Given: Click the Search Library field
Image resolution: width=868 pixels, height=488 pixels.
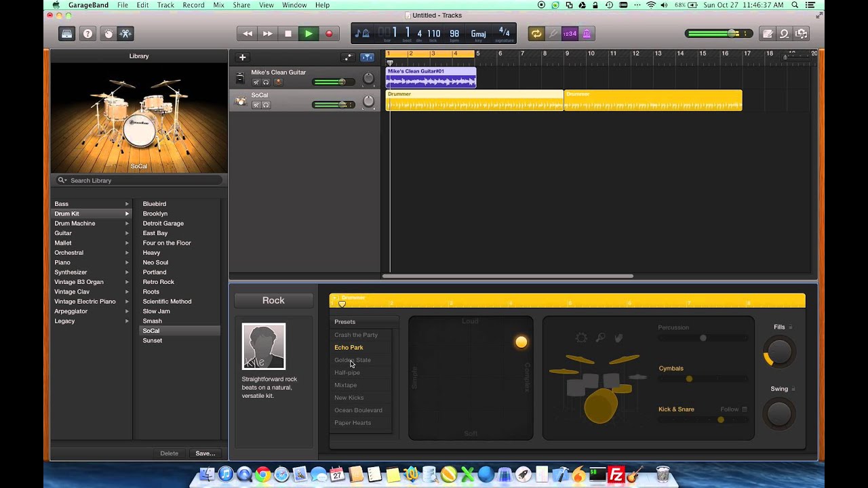Looking at the screenshot, I should (x=139, y=180).
